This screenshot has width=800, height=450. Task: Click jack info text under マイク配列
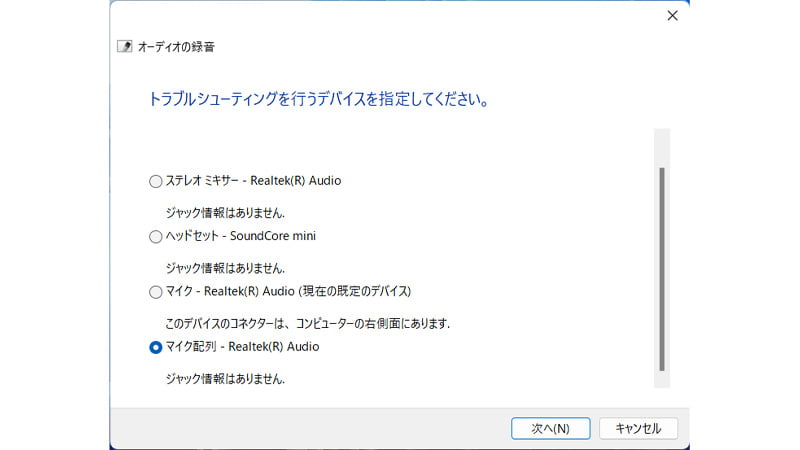coord(225,379)
